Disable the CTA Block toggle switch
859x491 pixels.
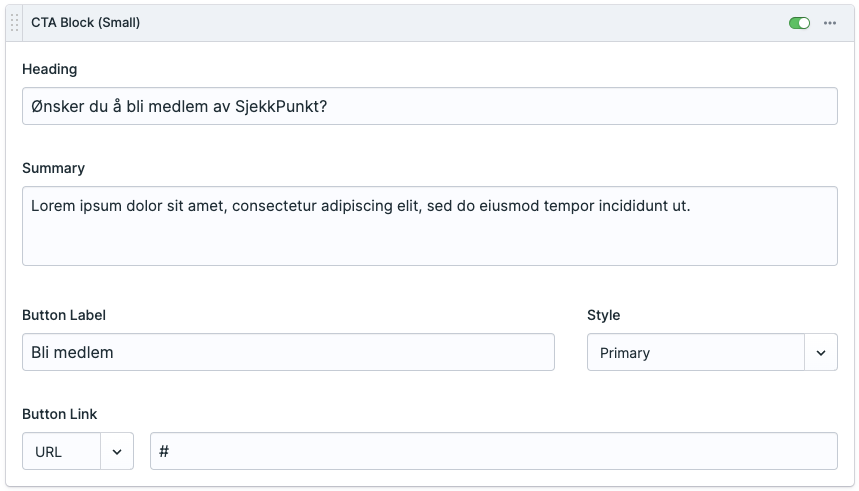point(799,23)
